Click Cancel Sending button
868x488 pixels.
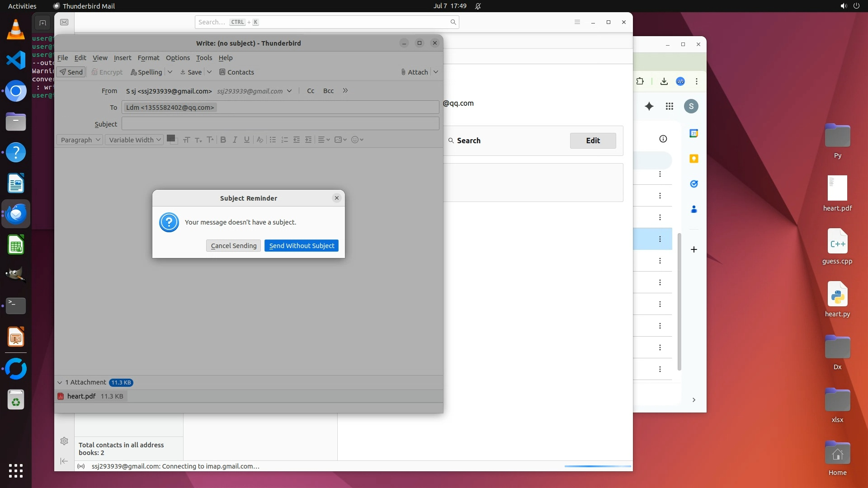pos(233,246)
